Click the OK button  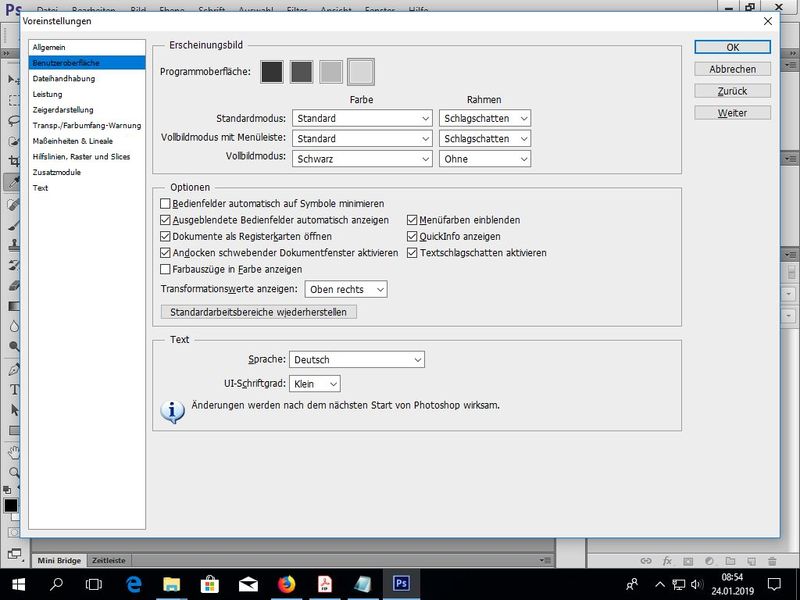point(732,47)
